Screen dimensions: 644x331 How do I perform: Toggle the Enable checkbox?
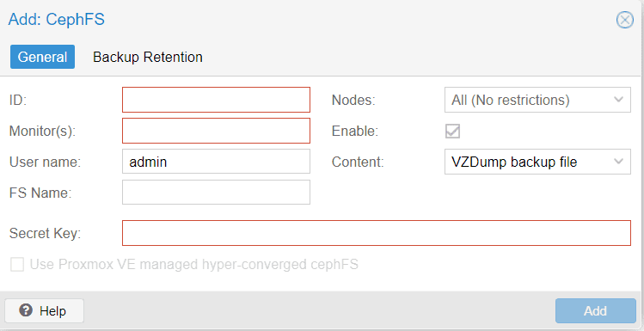coord(452,131)
